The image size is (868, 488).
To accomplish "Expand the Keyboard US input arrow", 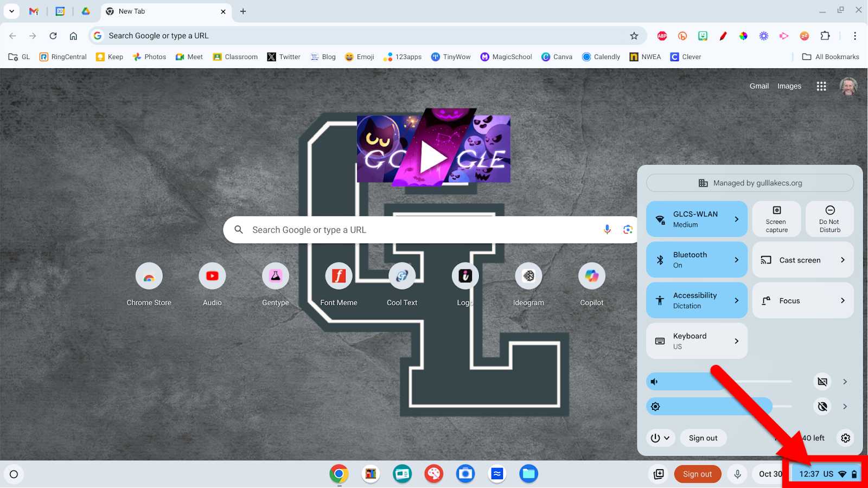I will [x=737, y=341].
